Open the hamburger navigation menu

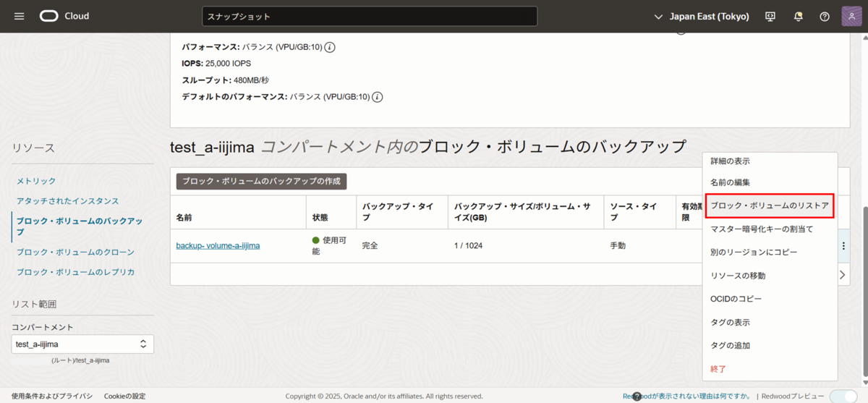pyautogui.click(x=20, y=16)
